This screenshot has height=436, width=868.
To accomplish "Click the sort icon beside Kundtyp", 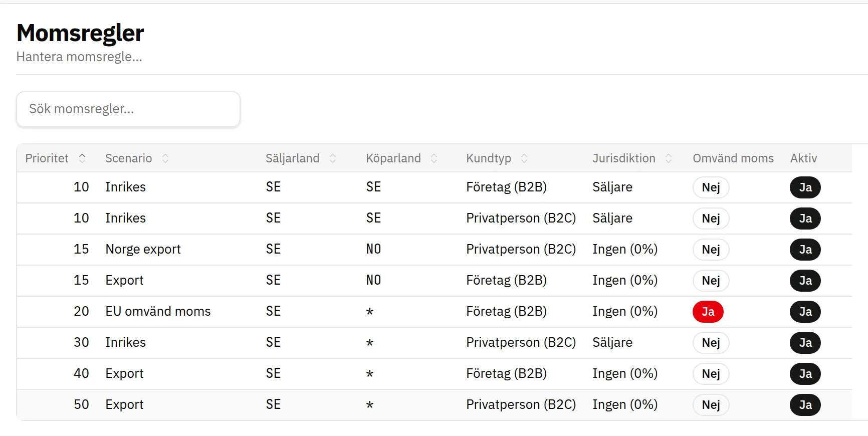I will [524, 158].
